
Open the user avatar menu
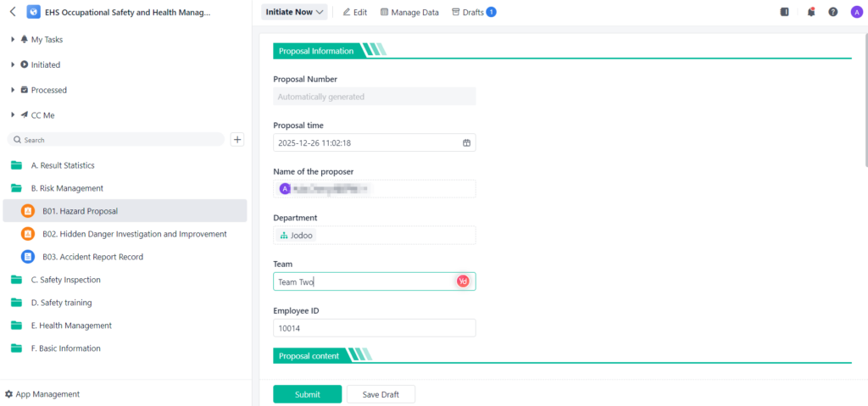pos(856,13)
